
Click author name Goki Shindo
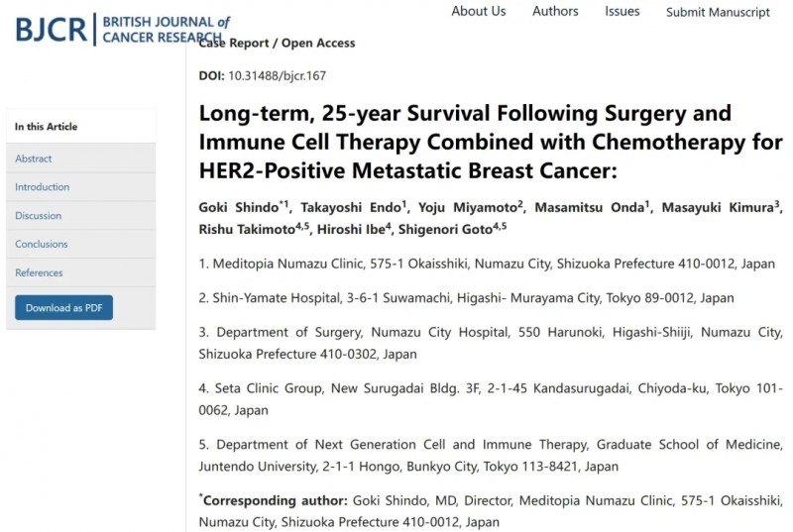[x=238, y=207]
